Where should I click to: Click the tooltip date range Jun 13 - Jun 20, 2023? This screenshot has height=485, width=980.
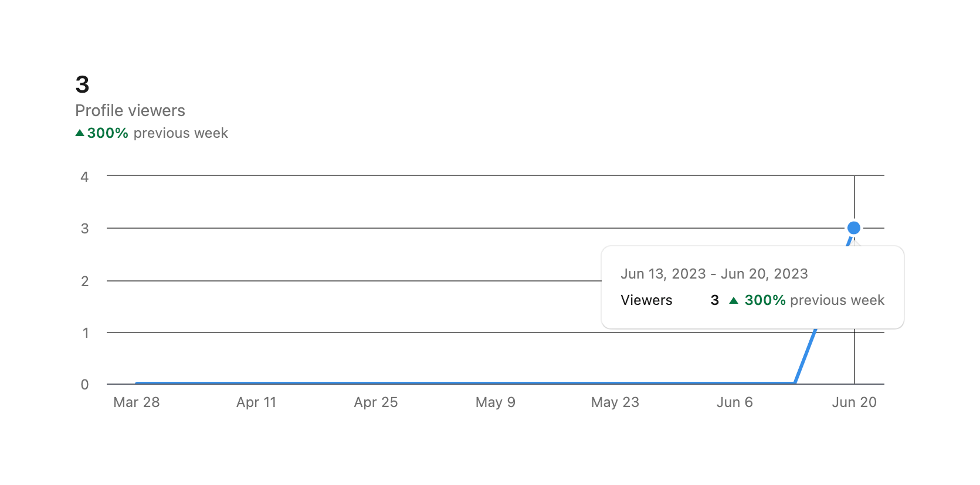(714, 274)
